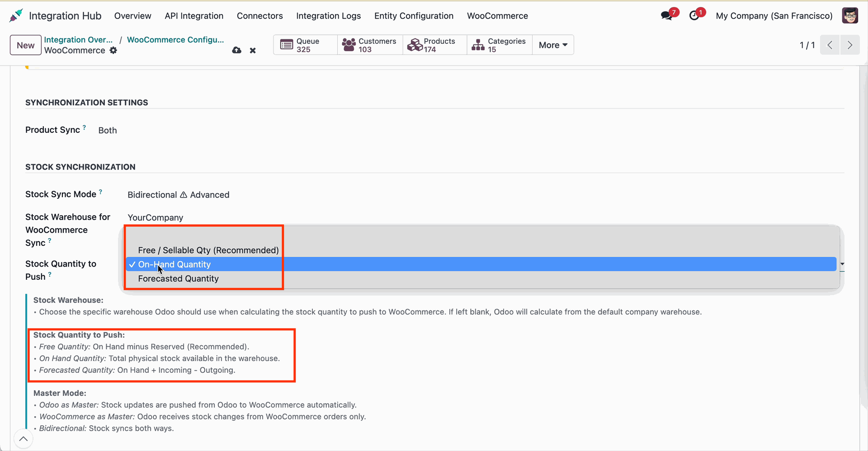Click the Integration Hub rocket logo
The width and height of the screenshot is (868, 451).
(16, 16)
